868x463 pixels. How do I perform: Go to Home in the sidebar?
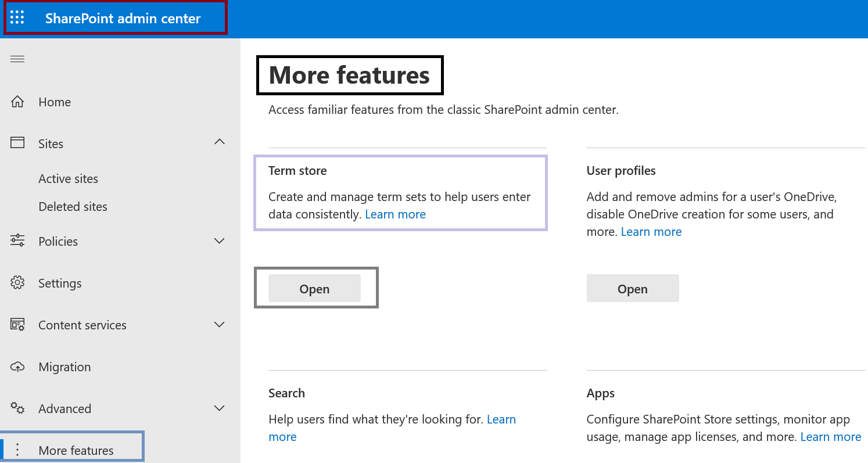click(55, 102)
